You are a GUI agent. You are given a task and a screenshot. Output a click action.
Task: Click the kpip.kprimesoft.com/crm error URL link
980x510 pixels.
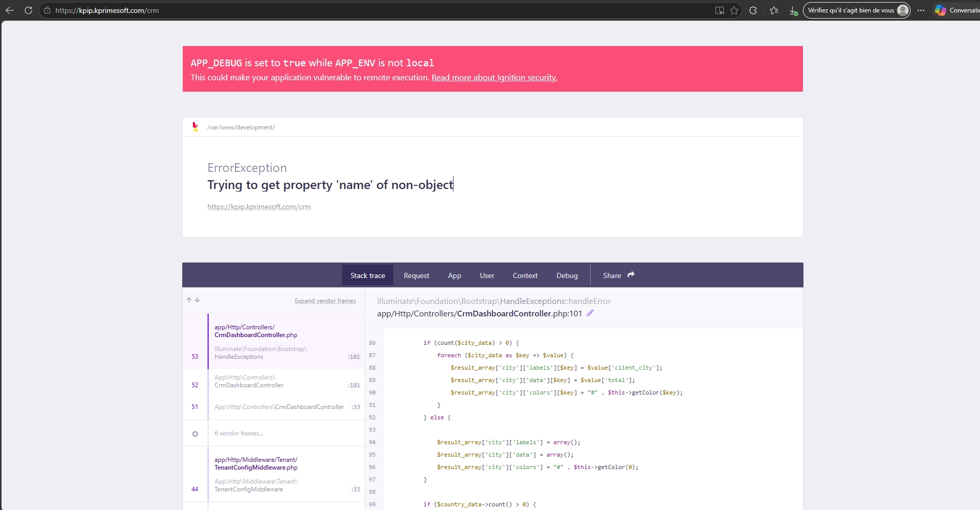tap(259, 207)
